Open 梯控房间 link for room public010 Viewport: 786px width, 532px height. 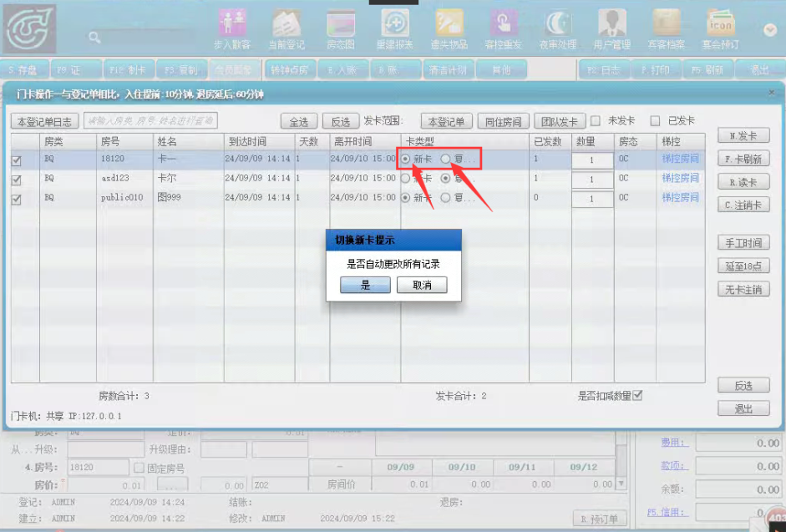[680, 198]
